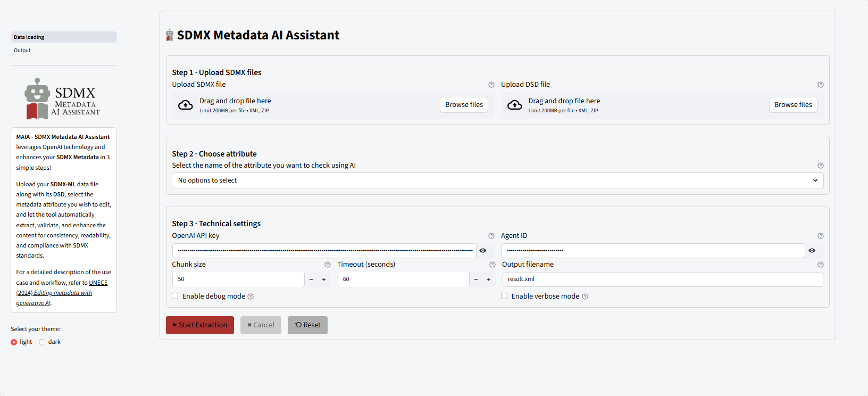Increase Chunk size with plus button
The width and height of the screenshot is (868, 396).
pyautogui.click(x=324, y=279)
